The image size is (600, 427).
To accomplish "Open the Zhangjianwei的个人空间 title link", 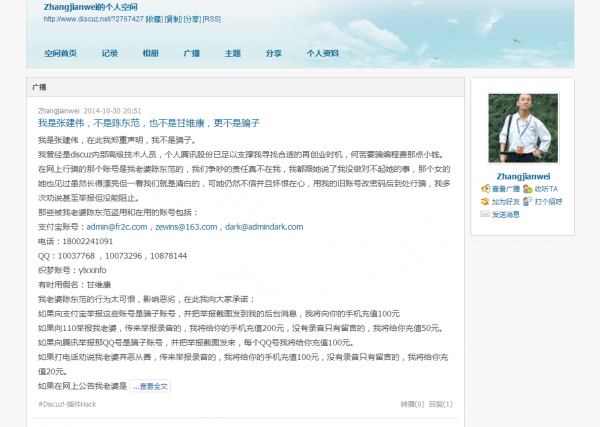I will (91, 7).
